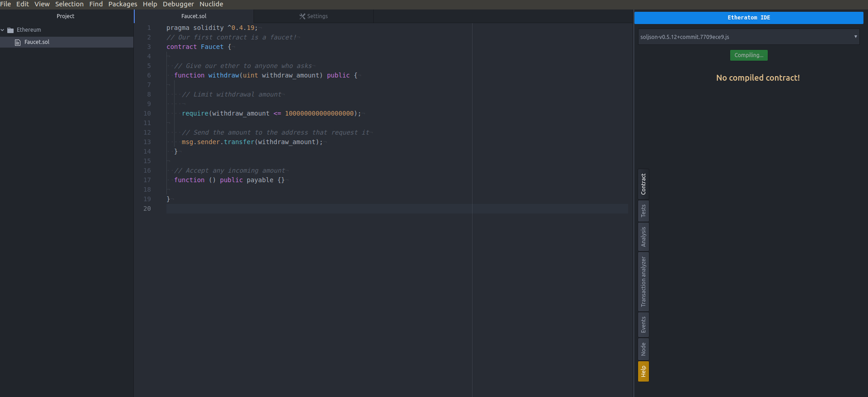Click line number 1 in gutter
The width and height of the screenshot is (868, 397).
point(149,28)
